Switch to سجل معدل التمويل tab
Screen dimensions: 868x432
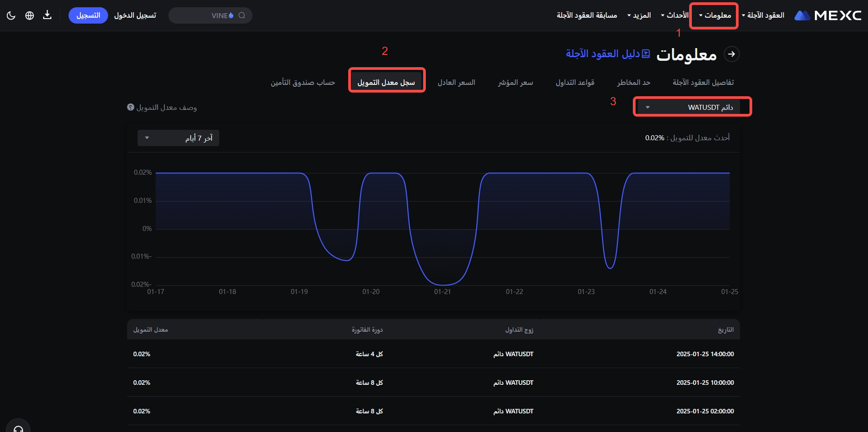click(x=386, y=82)
